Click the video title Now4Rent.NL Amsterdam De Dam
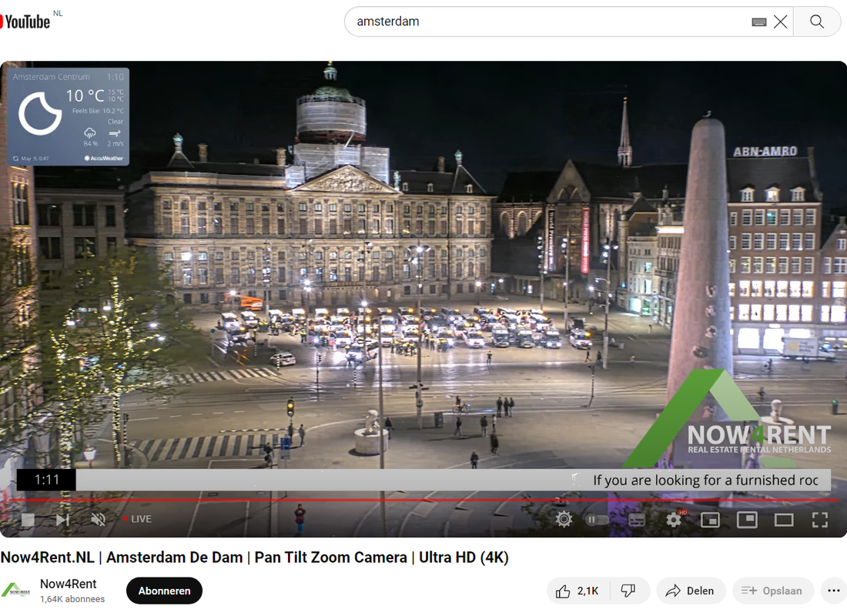Viewport: 847px width, 616px height. pyautogui.click(x=254, y=557)
